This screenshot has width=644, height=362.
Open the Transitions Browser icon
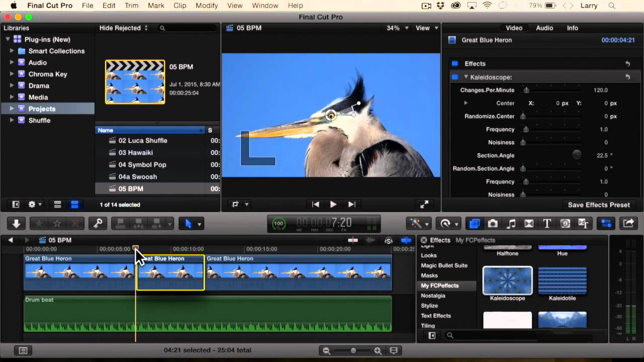[x=529, y=224]
